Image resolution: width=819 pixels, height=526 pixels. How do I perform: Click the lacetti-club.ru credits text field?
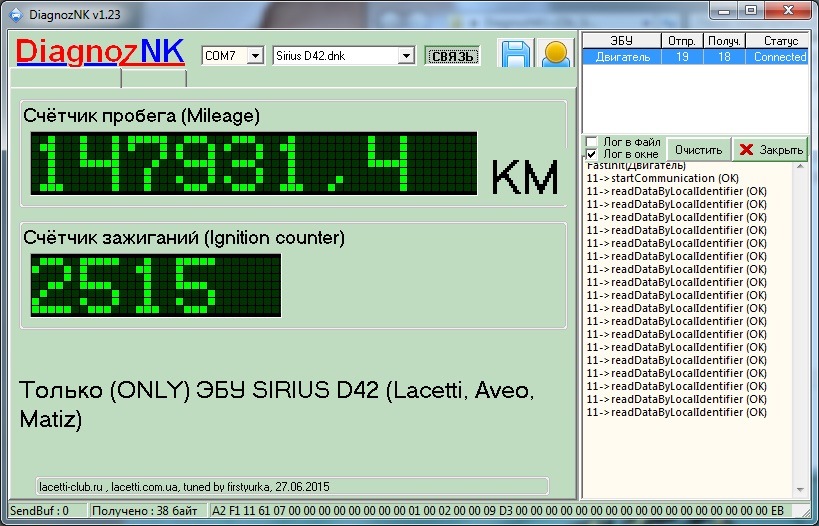[x=292, y=486]
